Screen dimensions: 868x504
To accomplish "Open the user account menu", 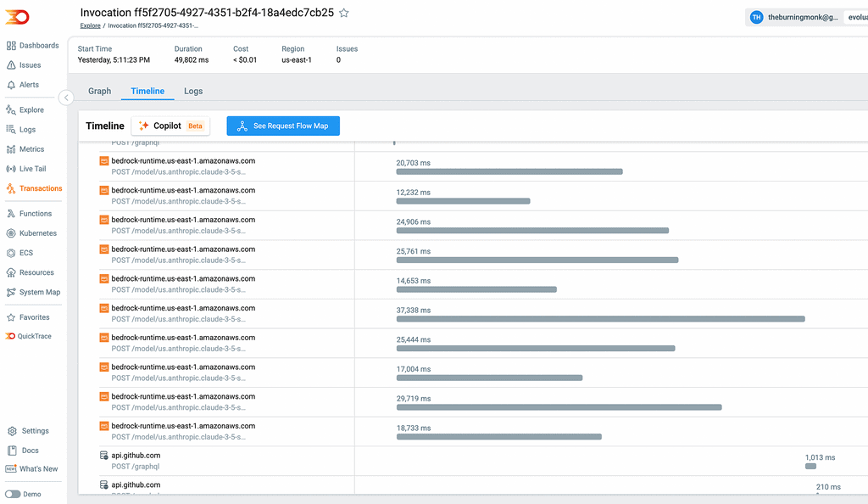I will pyautogui.click(x=797, y=17).
